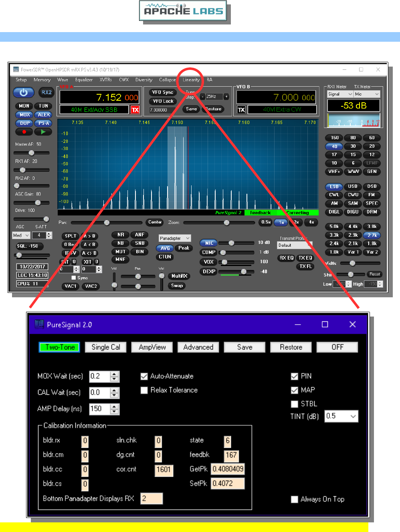400x532 pixels.
Task: Toggle the VOX button
Action: tap(209, 262)
